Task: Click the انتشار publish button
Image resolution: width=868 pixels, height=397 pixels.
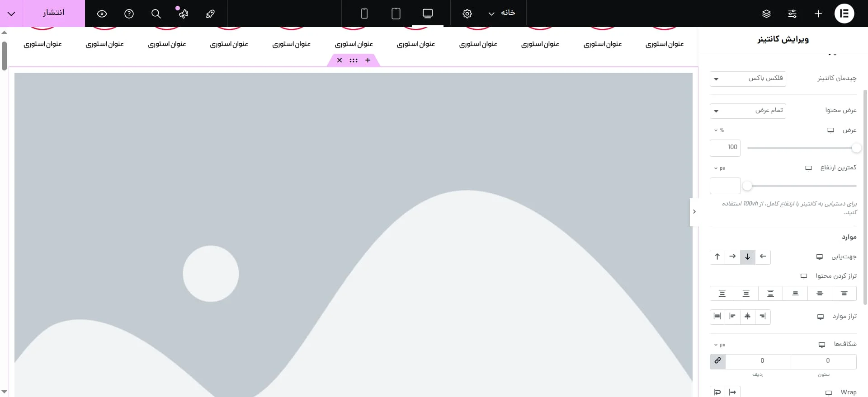Action: 53,13
